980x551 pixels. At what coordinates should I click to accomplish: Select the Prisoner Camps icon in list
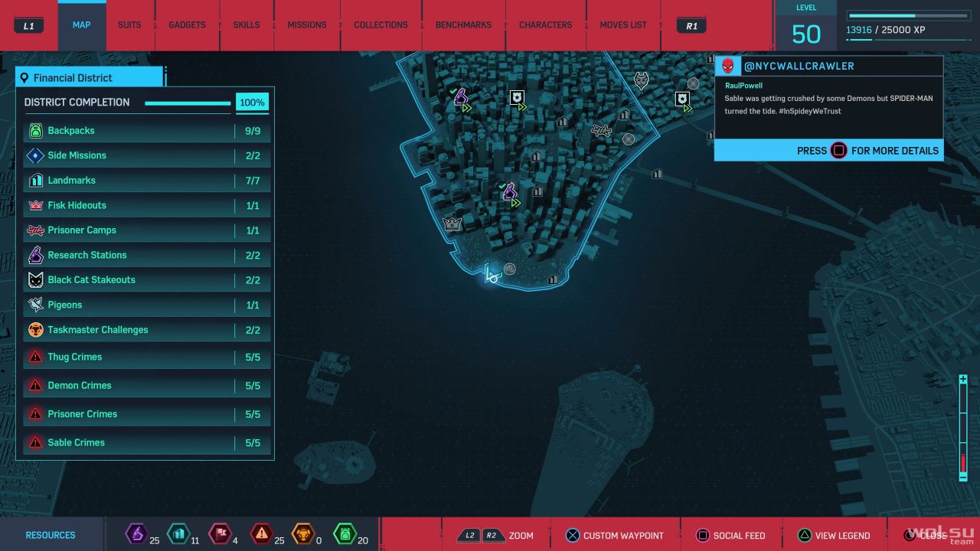click(35, 230)
